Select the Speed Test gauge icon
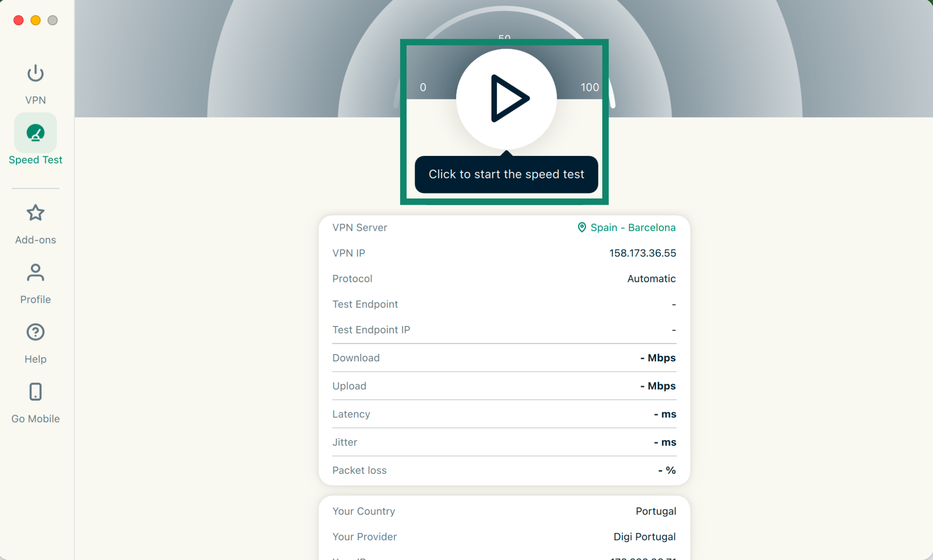Screen dimensions: 933x560 (35, 133)
